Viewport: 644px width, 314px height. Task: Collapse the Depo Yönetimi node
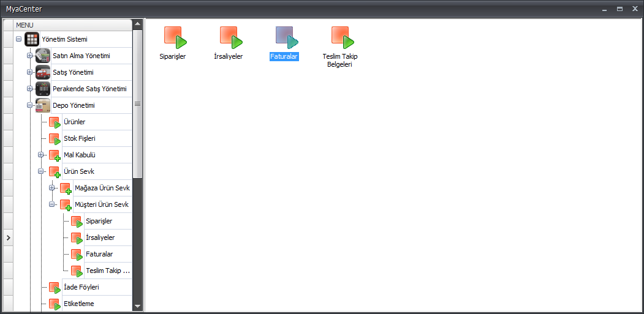29,105
